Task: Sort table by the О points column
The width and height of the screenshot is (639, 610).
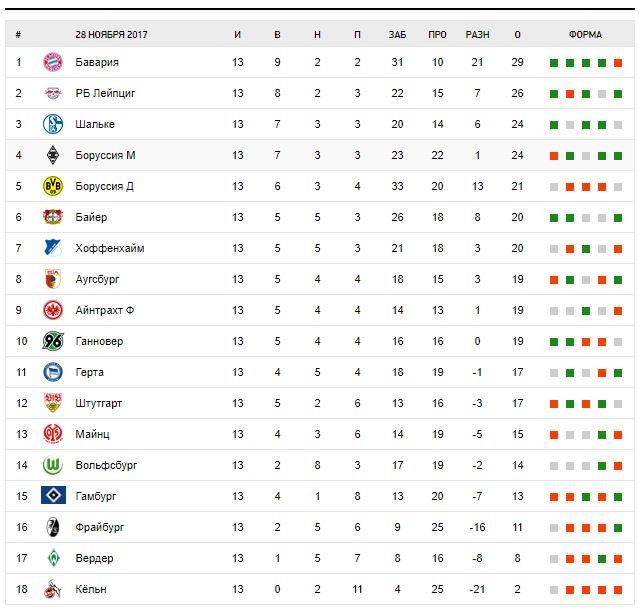Action: pyautogui.click(x=517, y=34)
